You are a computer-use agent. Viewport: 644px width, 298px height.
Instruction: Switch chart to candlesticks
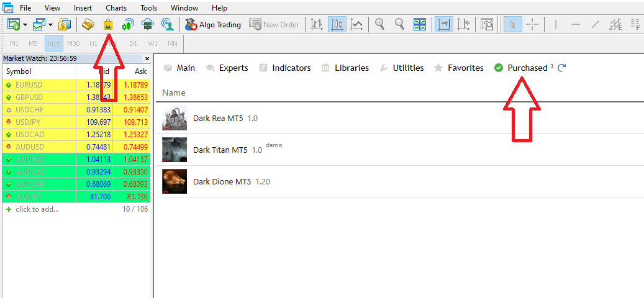point(337,25)
